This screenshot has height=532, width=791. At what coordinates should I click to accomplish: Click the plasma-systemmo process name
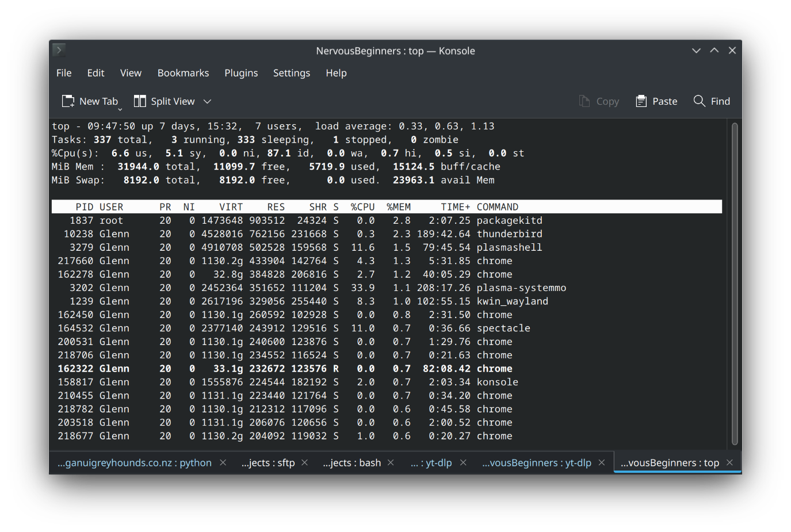coord(521,288)
